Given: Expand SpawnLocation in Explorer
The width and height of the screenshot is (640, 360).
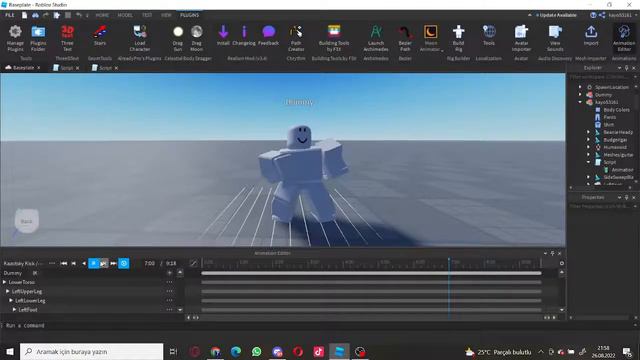Looking at the screenshot, I should [580, 87].
